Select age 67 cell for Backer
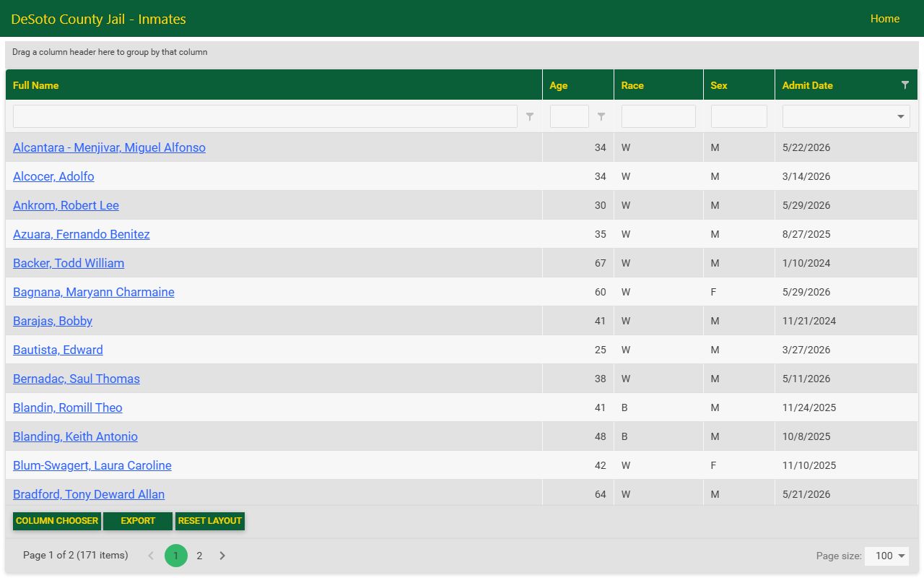Image resolution: width=924 pixels, height=578 pixels. 578,263
